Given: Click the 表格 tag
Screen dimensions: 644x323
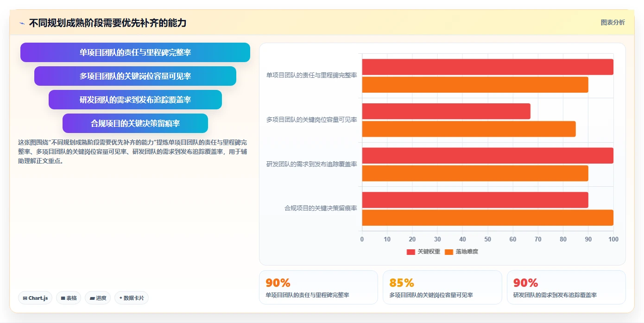Looking at the screenshot, I should pyautogui.click(x=69, y=298).
